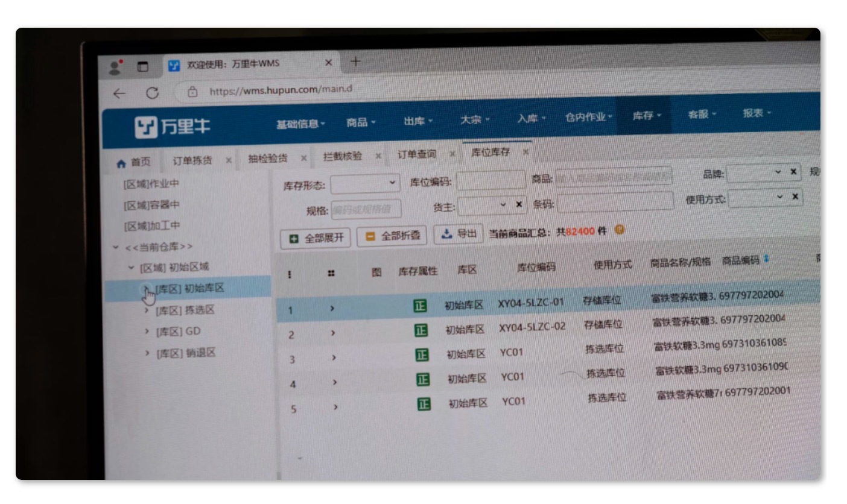Click the 导出 export button
This screenshot has width=847, height=504.
click(458, 234)
